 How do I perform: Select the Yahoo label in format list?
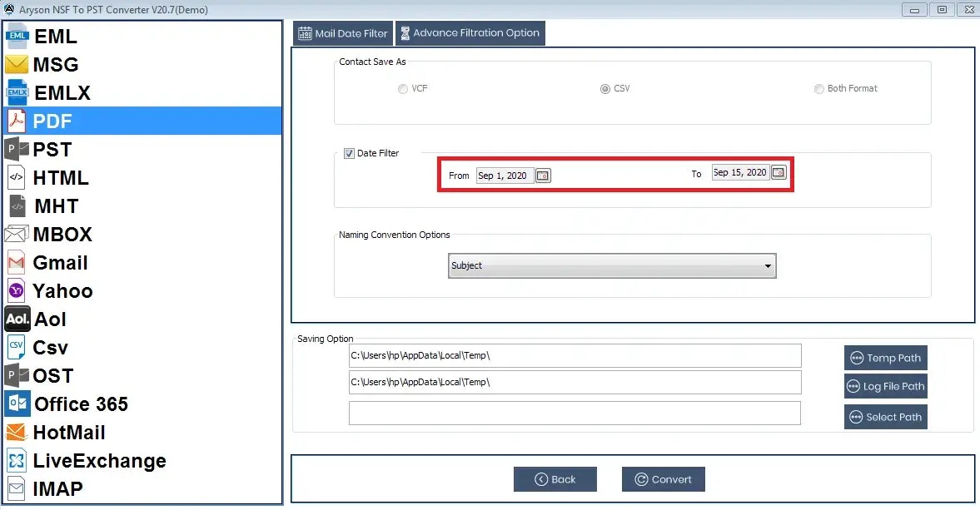click(62, 291)
